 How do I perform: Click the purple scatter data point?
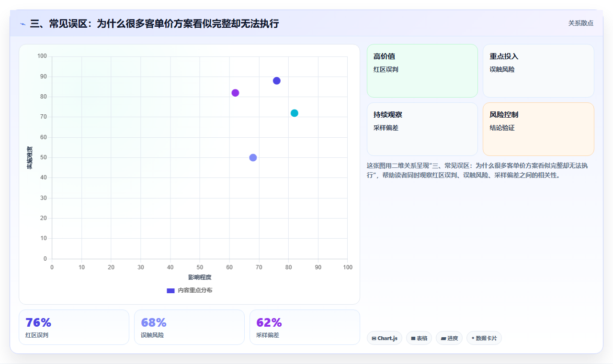pyautogui.click(x=235, y=93)
